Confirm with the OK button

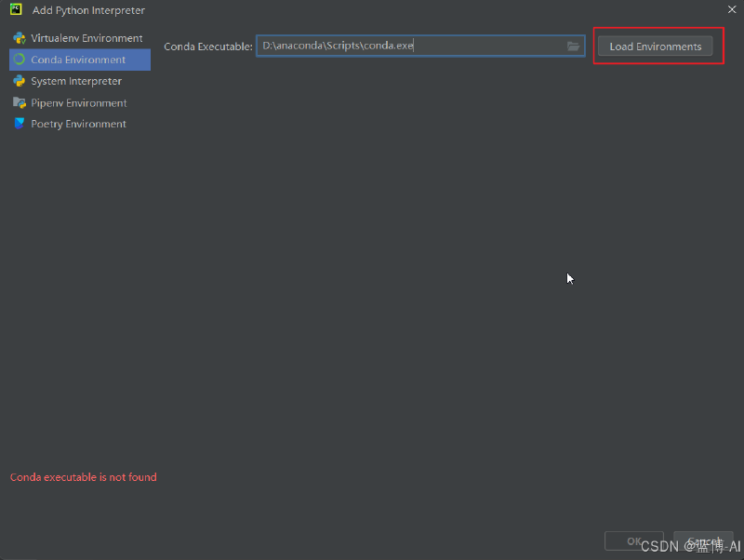634,541
